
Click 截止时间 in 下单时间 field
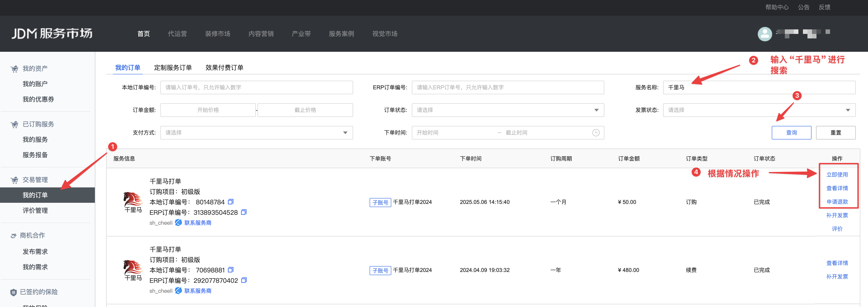click(x=516, y=133)
